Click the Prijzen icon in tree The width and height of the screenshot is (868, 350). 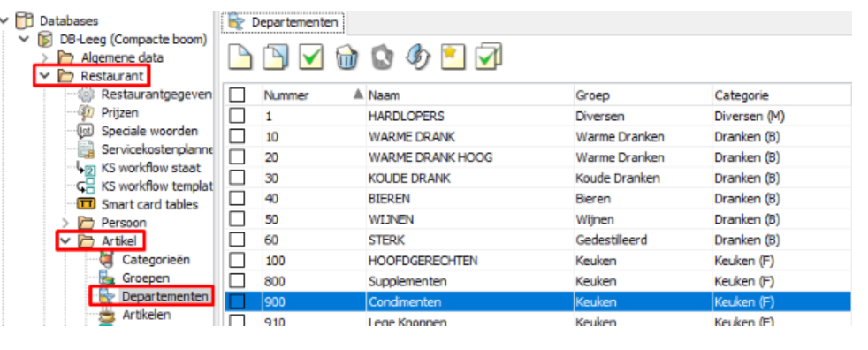pyautogui.click(x=87, y=113)
